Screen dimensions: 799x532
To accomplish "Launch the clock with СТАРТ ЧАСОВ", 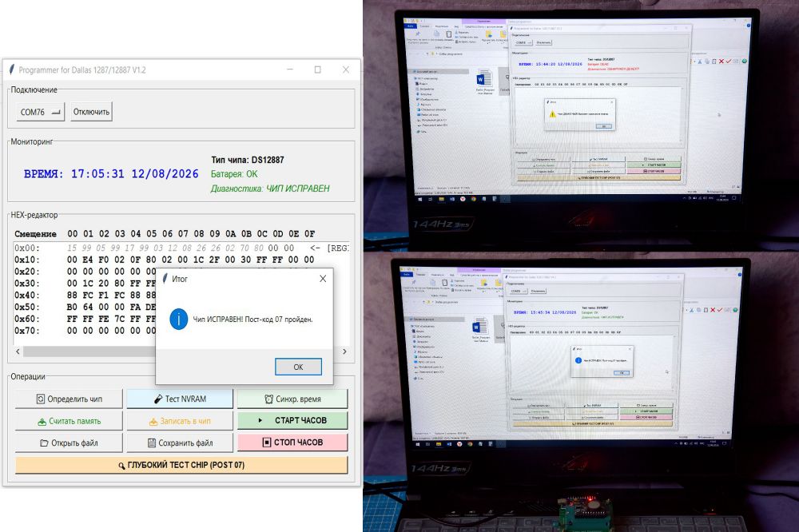I will click(292, 420).
